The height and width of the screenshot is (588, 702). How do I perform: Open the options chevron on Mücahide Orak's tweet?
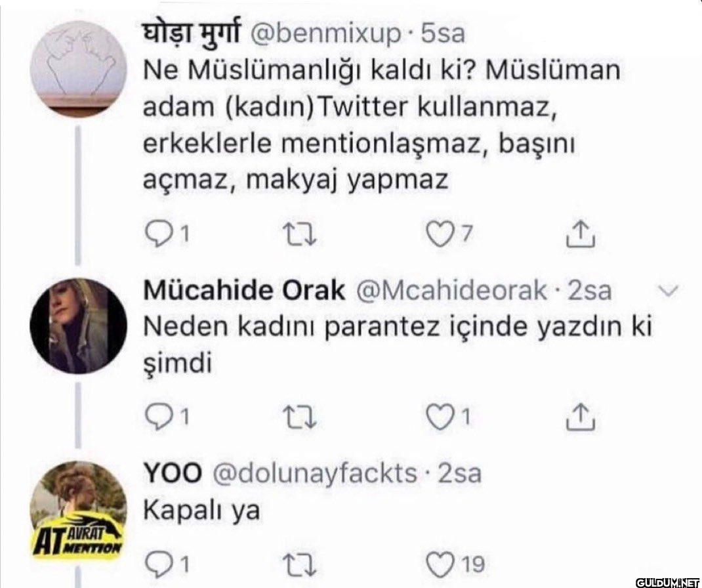670,290
